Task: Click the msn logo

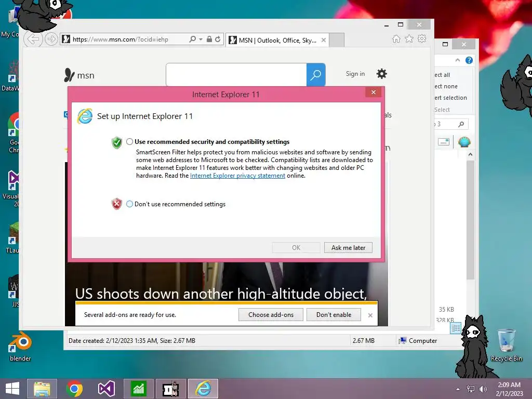Action: pos(79,75)
